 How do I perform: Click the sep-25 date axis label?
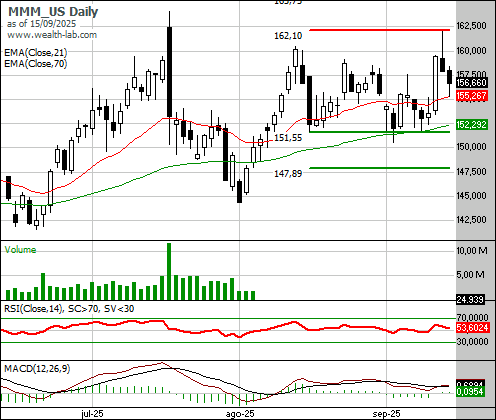387,414
